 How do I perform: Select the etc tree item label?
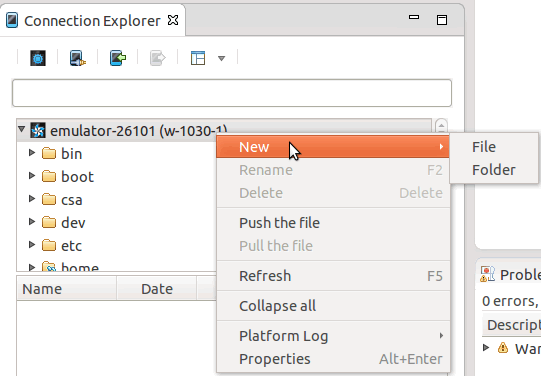point(71,246)
